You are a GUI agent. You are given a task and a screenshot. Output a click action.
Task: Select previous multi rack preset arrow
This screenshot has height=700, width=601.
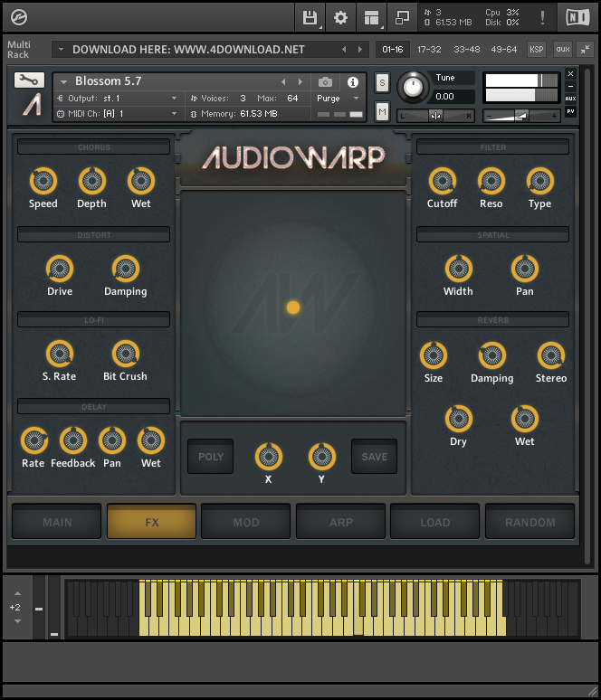(x=344, y=49)
